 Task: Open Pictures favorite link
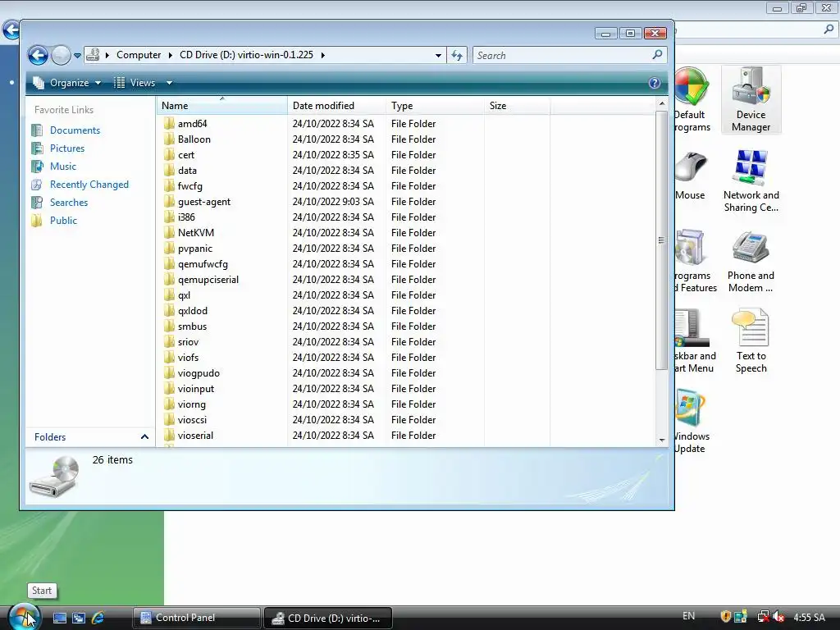(x=67, y=148)
